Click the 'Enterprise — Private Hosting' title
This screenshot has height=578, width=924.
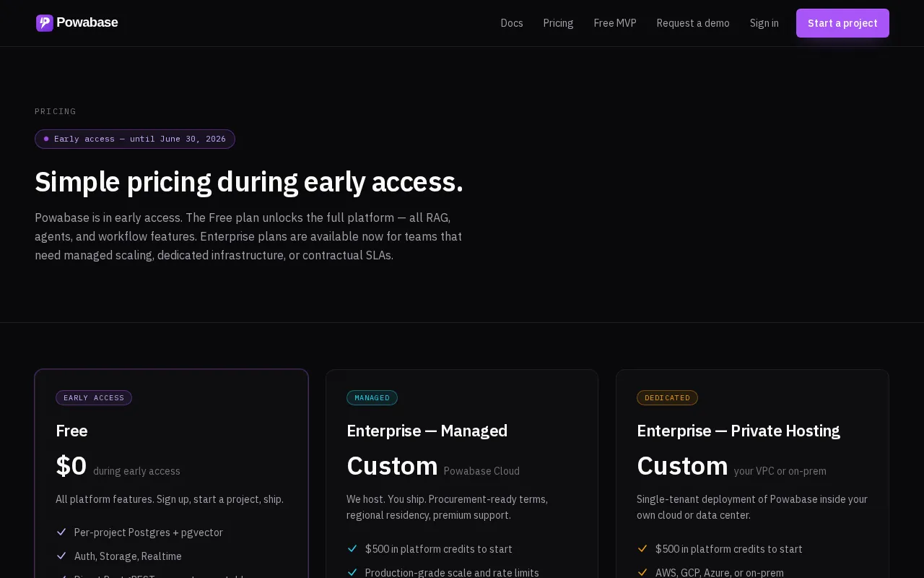tap(738, 431)
